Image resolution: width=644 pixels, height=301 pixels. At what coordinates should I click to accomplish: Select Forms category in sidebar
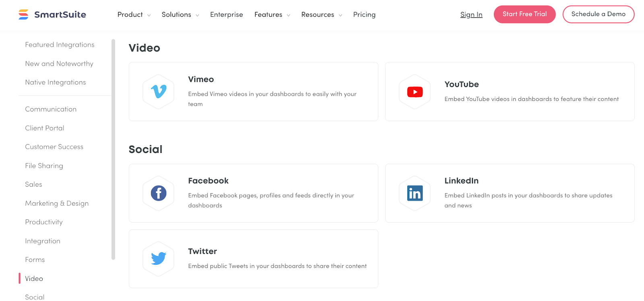tap(35, 260)
